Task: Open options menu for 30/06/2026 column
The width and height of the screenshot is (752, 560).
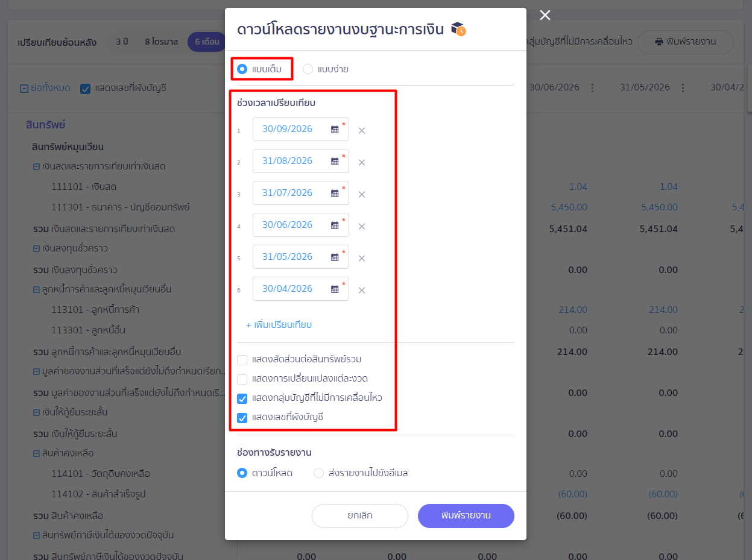Action: (x=592, y=88)
